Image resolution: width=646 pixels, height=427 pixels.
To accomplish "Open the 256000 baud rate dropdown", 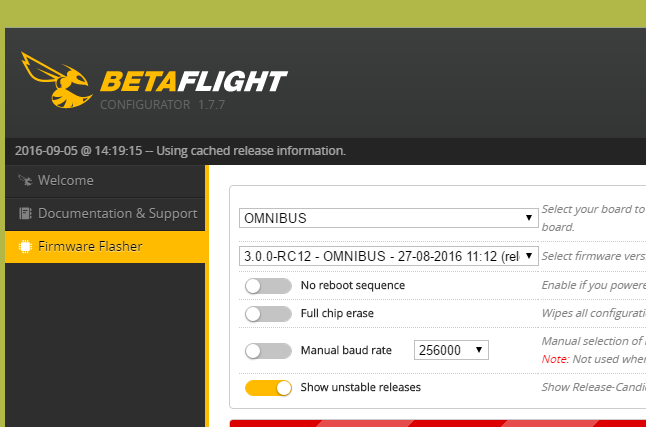I will tap(451, 349).
